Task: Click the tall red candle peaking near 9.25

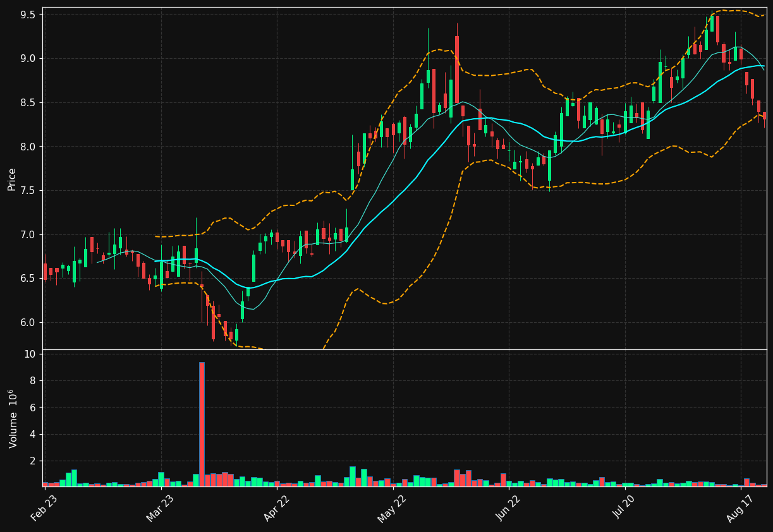Action: [457, 70]
